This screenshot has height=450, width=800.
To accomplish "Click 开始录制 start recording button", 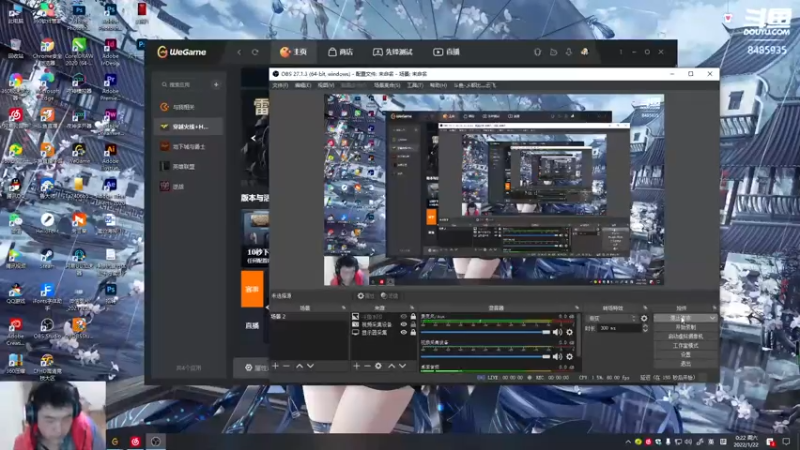I will (x=686, y=327).
